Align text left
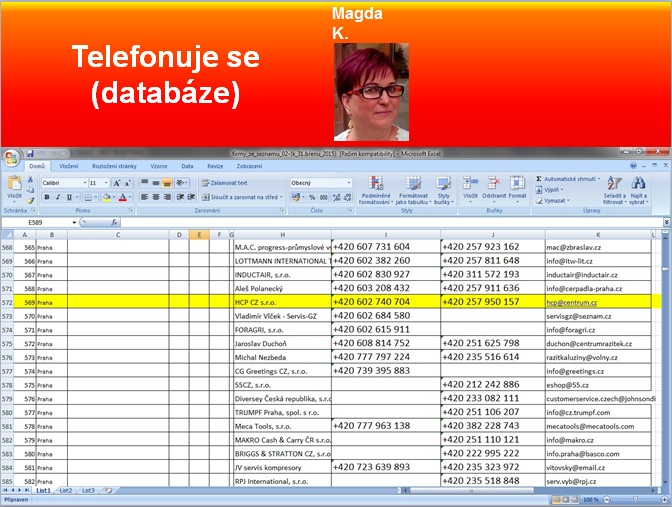 tap(144, 197)
